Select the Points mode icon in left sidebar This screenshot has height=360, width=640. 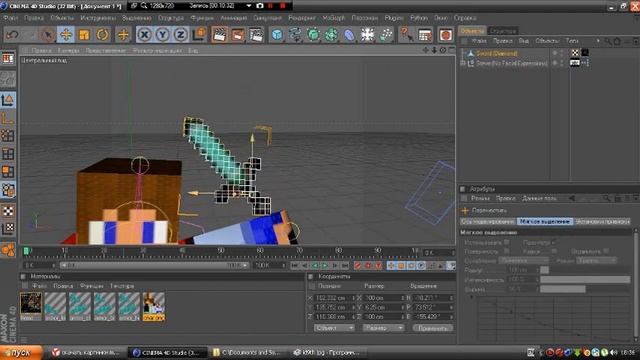[x=8, y=136]
